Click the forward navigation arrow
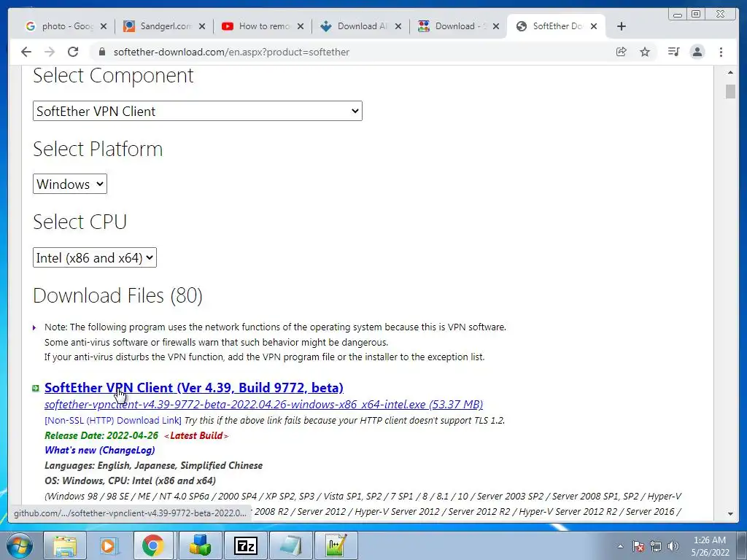Image resolution: width=747 pixels, height=560 pixels. tap(50, 52)
